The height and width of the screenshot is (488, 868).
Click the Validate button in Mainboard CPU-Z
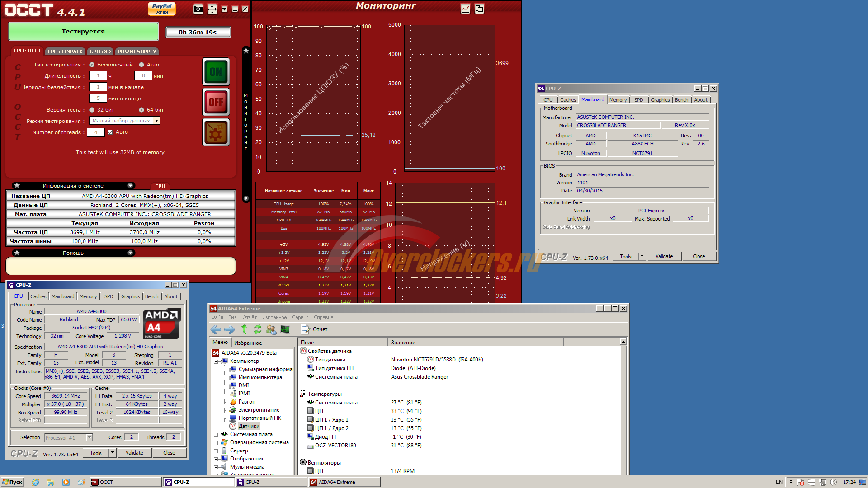click(x=664, y=256)
